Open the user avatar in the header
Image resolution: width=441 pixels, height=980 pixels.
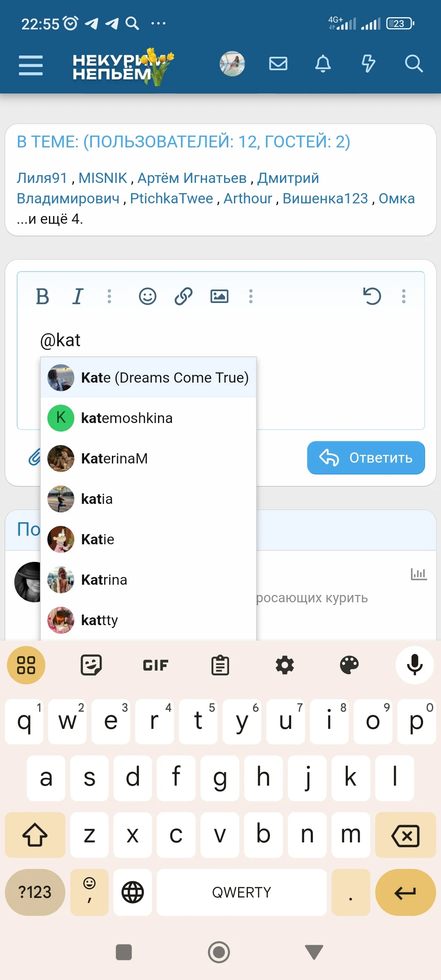click(x=232, y=64)
